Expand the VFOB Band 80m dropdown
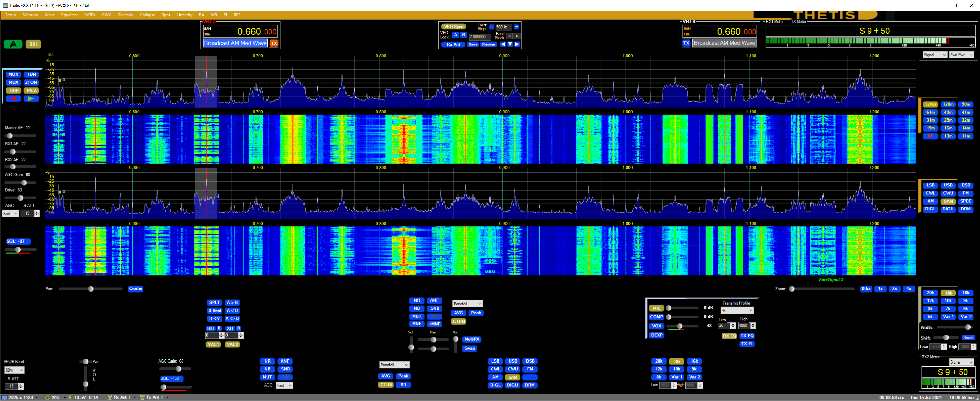The image size is (980, 401). (x=14, y=370)
